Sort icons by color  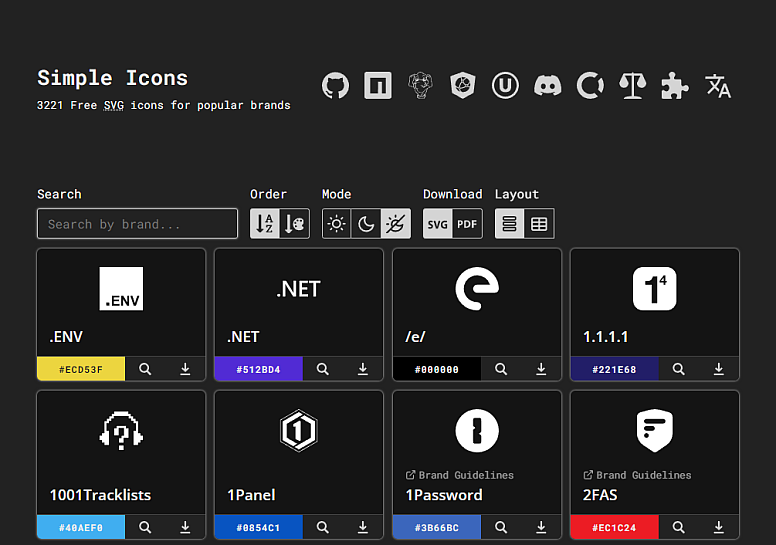click(295, 224)
